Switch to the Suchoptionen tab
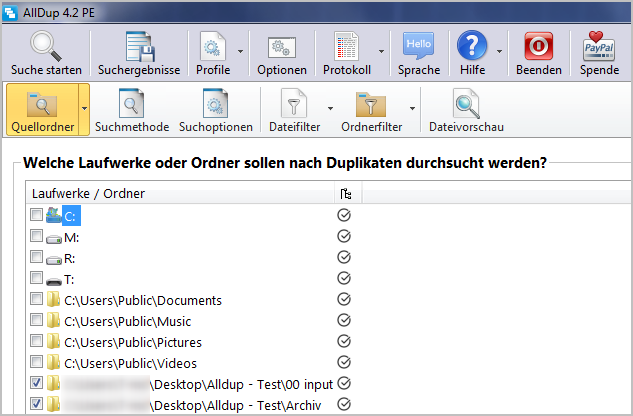The height and width of the screenshot is (416, 633). point(216,110)
